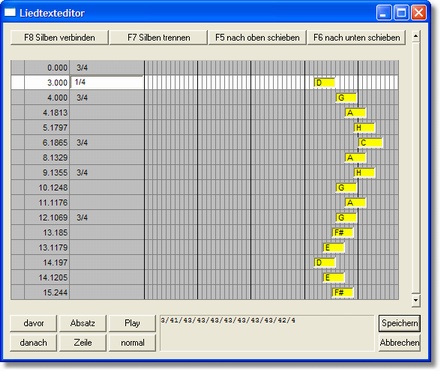
Task: Click time value 4.1813
Action: click(x=55, y=113)
